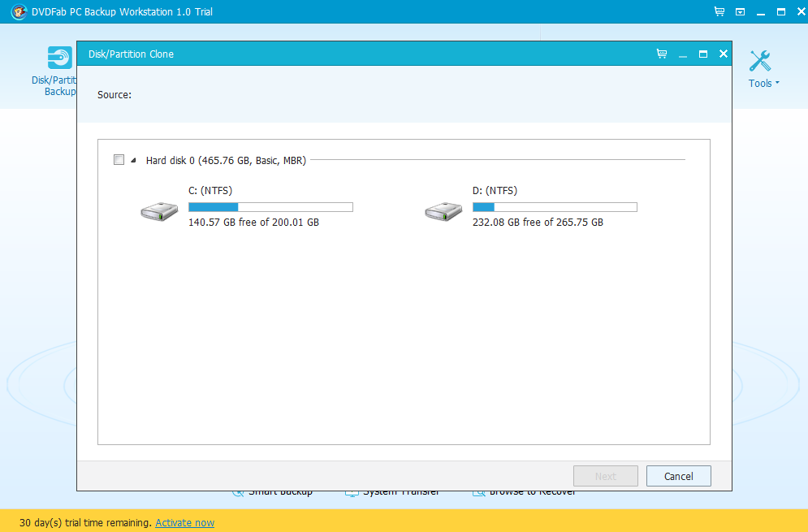Viewport: 808px width, 532px height.
Task: Check the Hard disk 0 checkbox
Action: (x=119, y=160)
